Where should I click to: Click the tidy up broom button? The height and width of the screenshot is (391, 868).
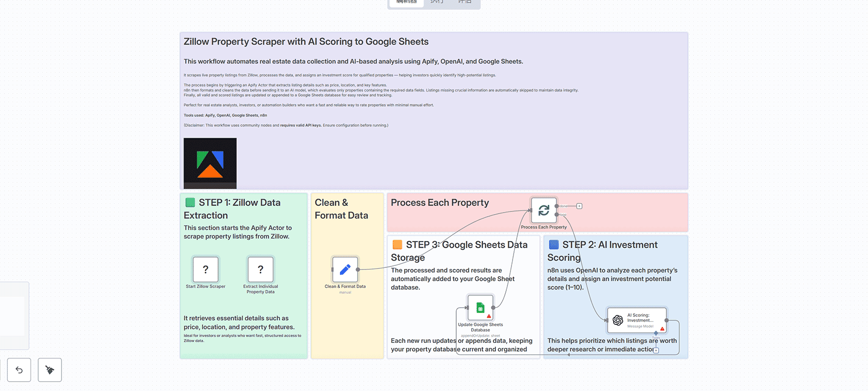pos(50,370)
